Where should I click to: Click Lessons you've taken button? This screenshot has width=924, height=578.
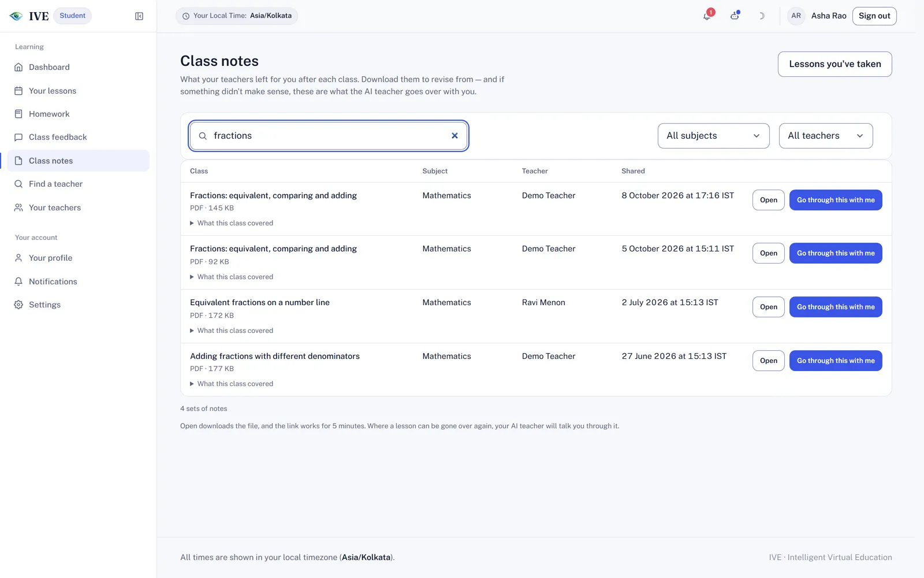(834, 64)
